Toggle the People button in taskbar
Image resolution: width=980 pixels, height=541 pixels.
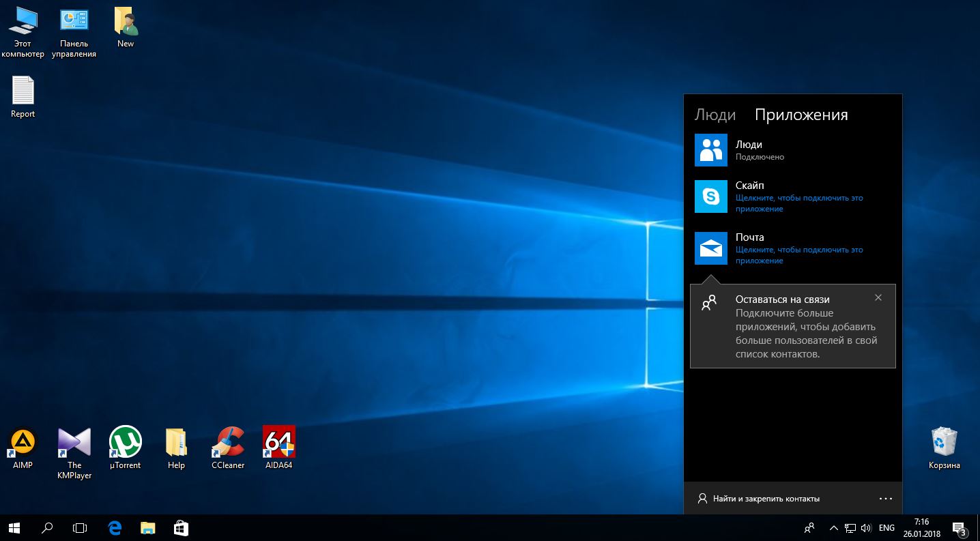coord(809,527)
